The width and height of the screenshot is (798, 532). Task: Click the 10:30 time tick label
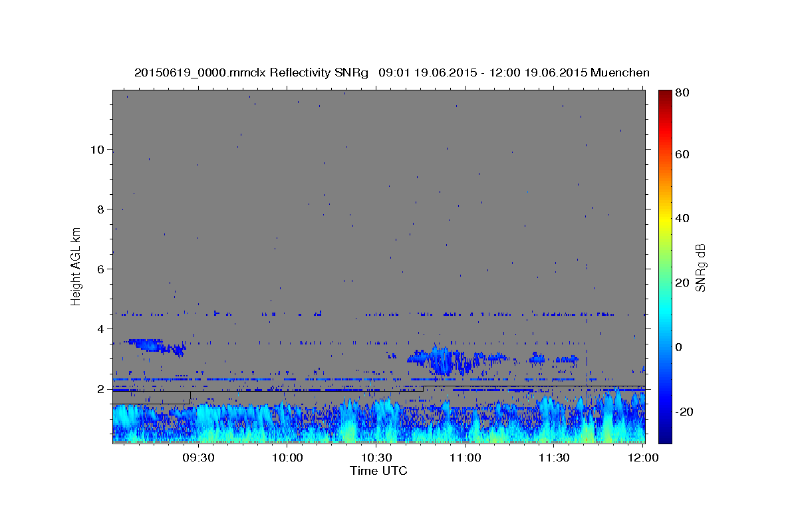coord(376,458)
